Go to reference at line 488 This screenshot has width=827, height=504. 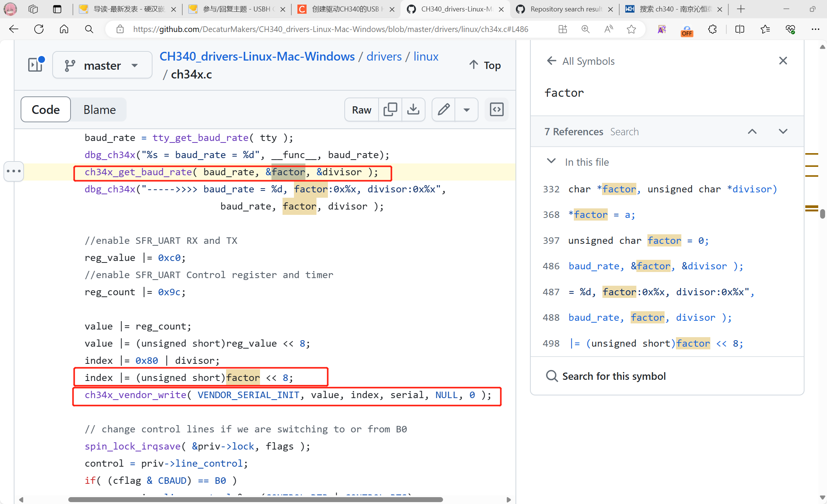(667, 317)
